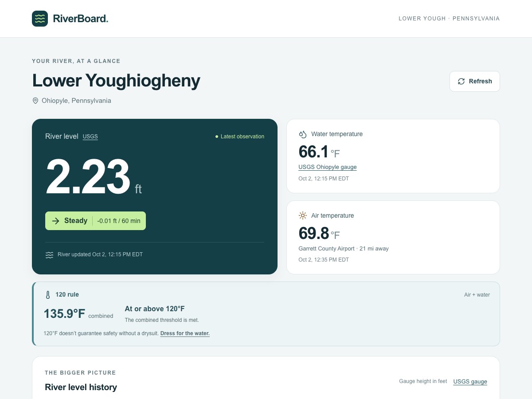The height and width of the screenshot is (399, 532).
Task: Open the USGS Ohiopyle gauge link
Action: click(328, 167)
